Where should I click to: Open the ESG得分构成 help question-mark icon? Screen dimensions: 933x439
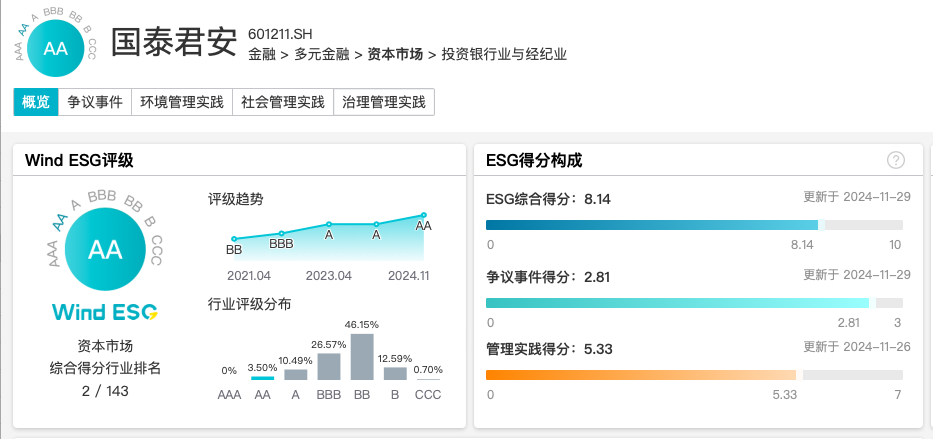pyautogui.click(x=896, y=160)
